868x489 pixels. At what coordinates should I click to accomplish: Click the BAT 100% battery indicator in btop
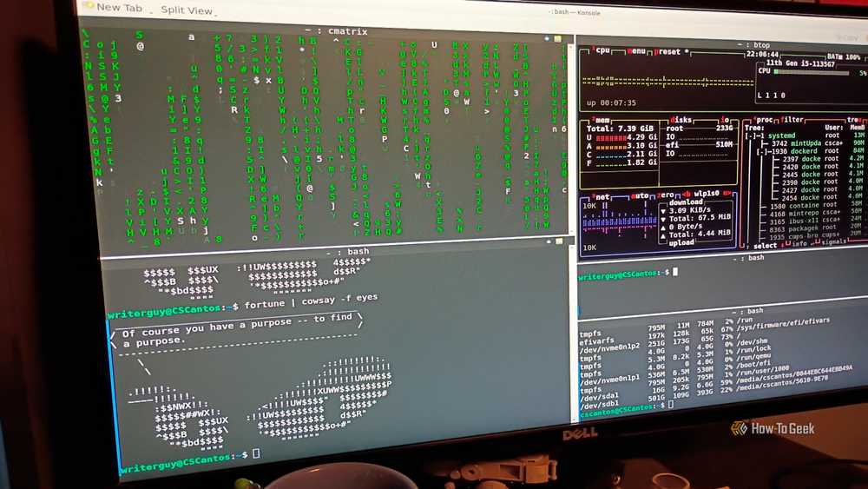point(845,57)
